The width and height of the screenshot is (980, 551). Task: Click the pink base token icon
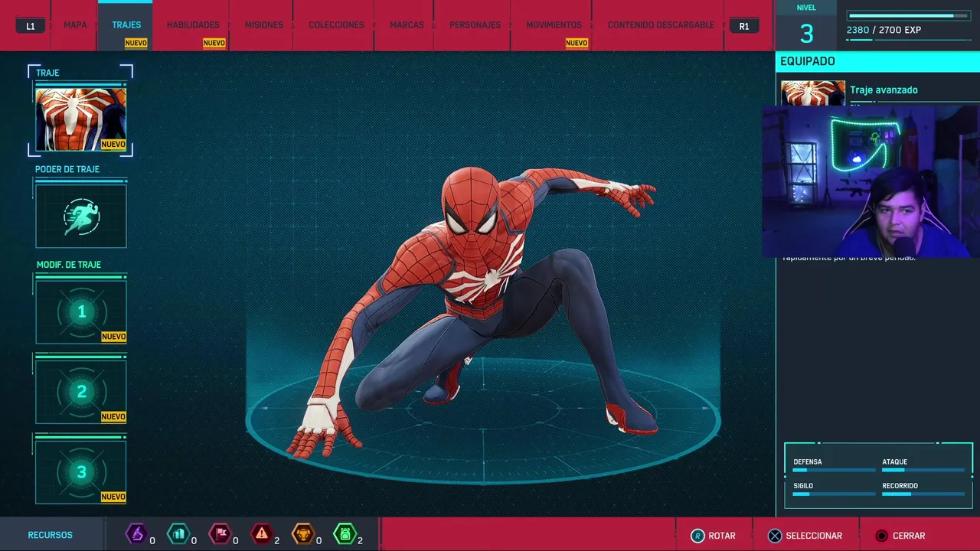point(220,533)
